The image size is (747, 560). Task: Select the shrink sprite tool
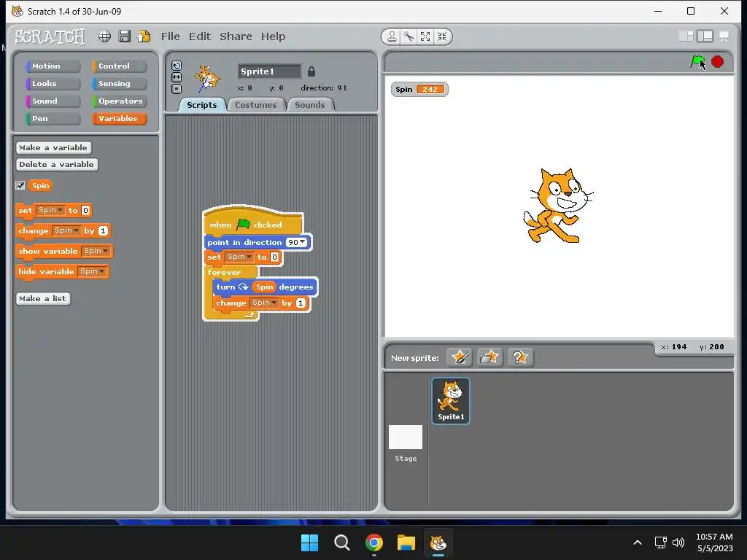(442, 36)
